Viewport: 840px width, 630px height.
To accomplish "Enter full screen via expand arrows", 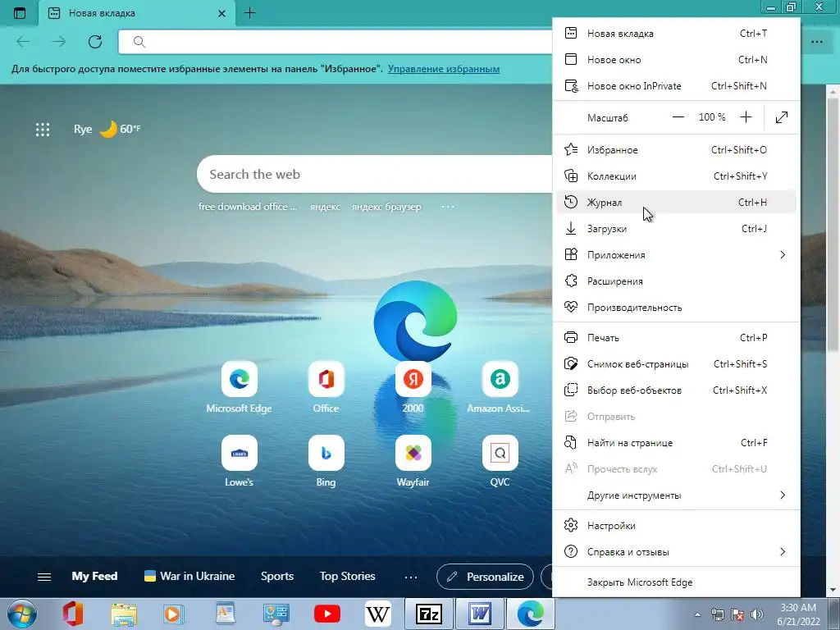I will click(x=782, y=117).
